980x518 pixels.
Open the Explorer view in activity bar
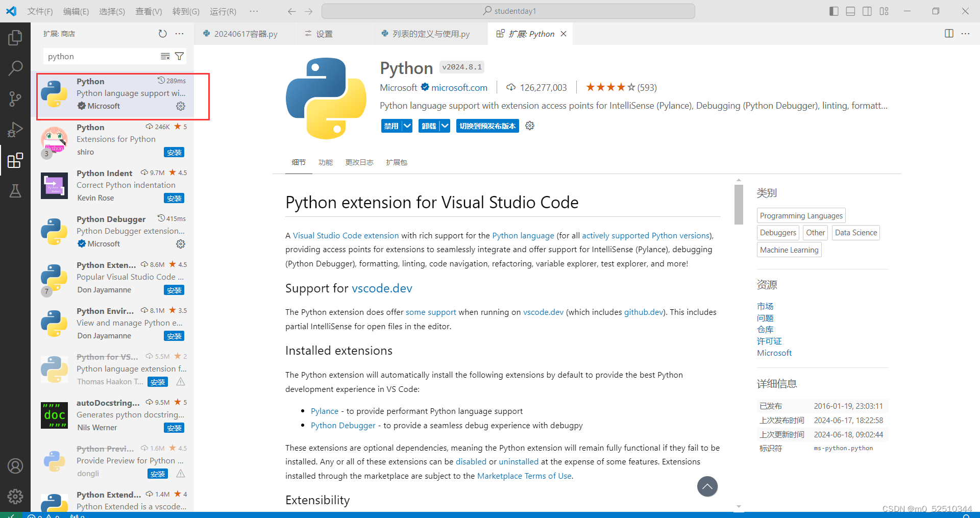pos(15,38)
